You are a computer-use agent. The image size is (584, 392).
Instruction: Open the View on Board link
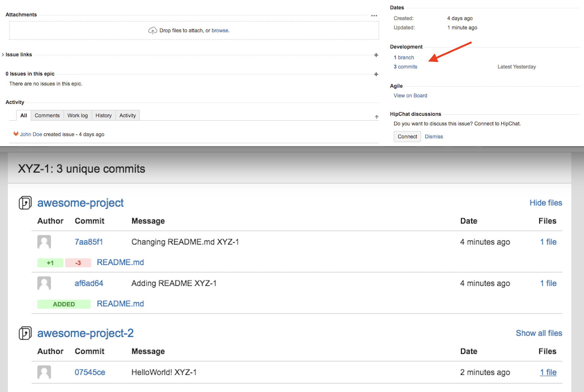pos(410,95)
